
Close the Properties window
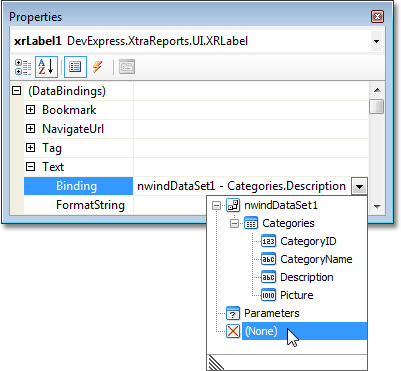(x=378, y=16)
